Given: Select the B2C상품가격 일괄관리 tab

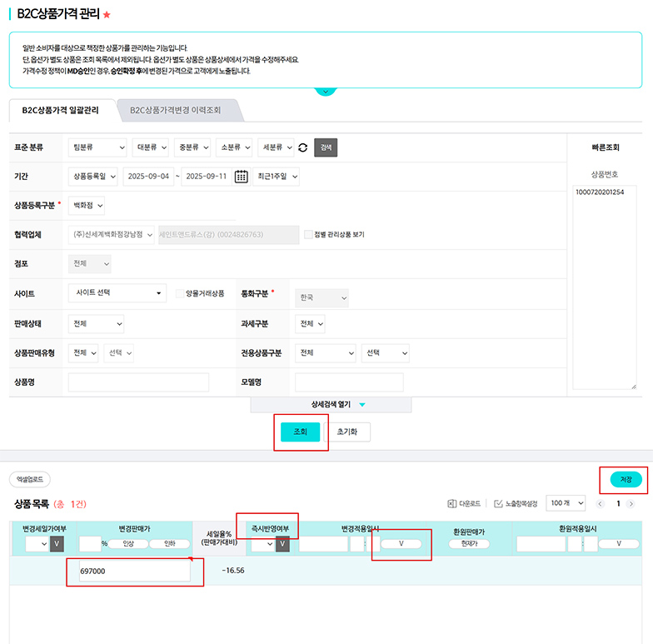Looking at the screenshot, I should [60, 110].
